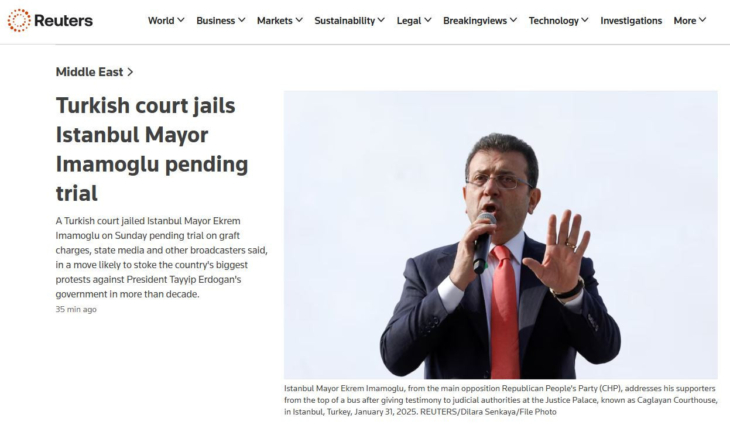
Task: Expand the Technology chevron arrow
Action: (585, 20)
